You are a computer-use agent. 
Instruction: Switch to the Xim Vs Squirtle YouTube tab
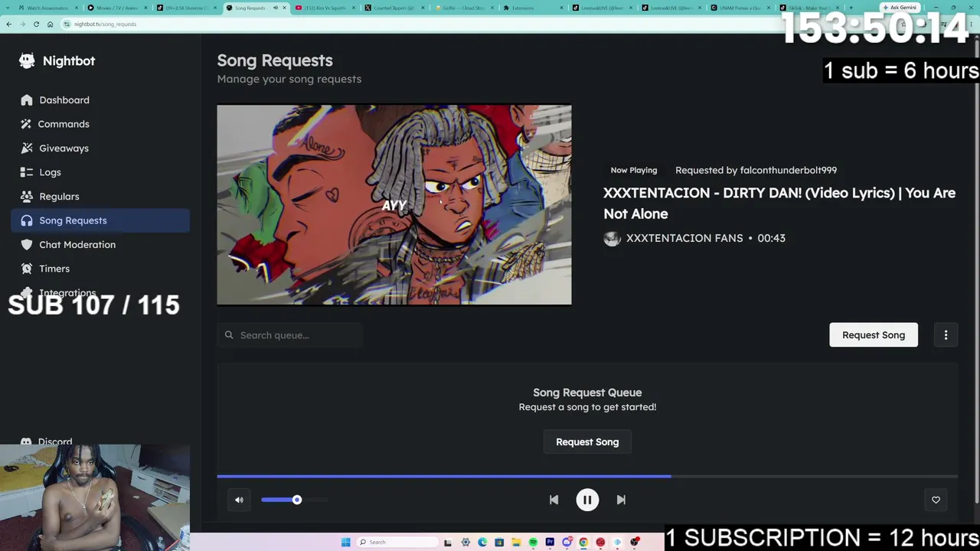click(x=325, y=8)
